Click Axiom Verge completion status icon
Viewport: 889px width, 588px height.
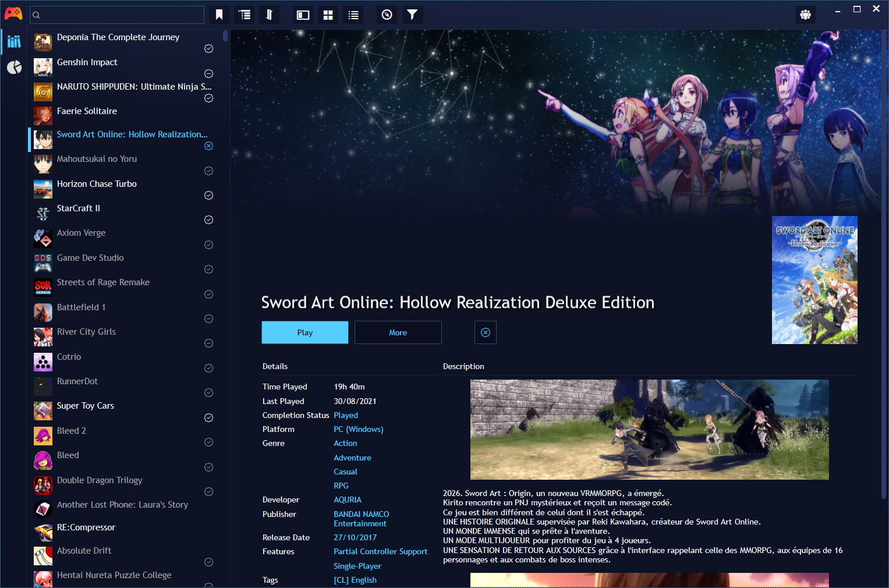[208, 245]
